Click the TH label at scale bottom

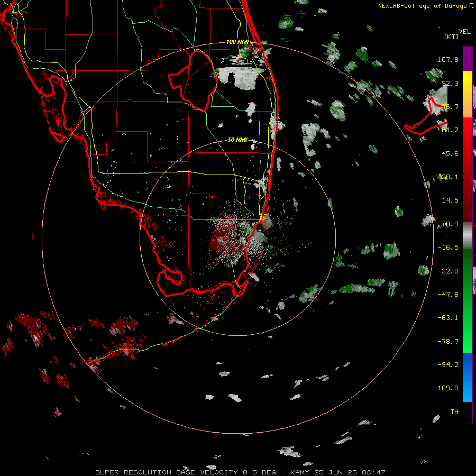454,412
